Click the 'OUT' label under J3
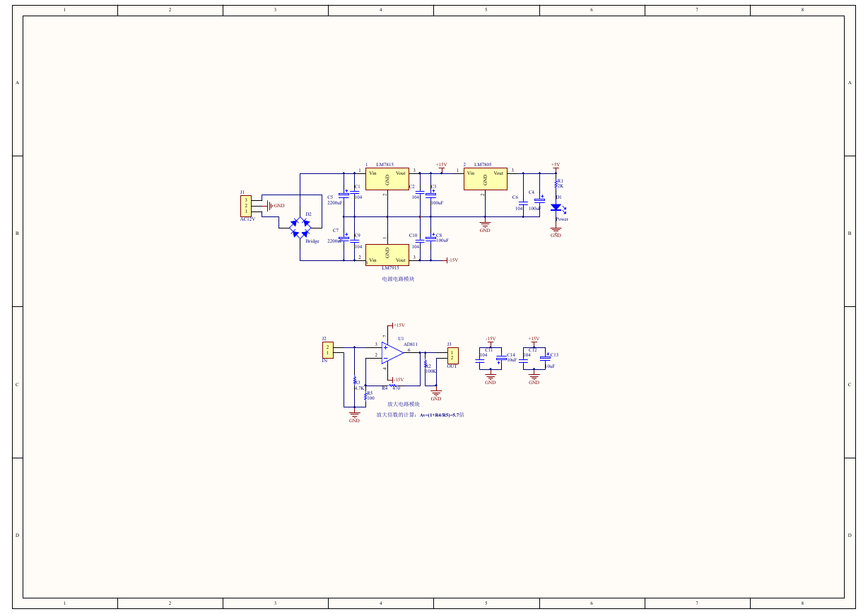The height and width of the screenshot is (614, 868). (452, 366)
